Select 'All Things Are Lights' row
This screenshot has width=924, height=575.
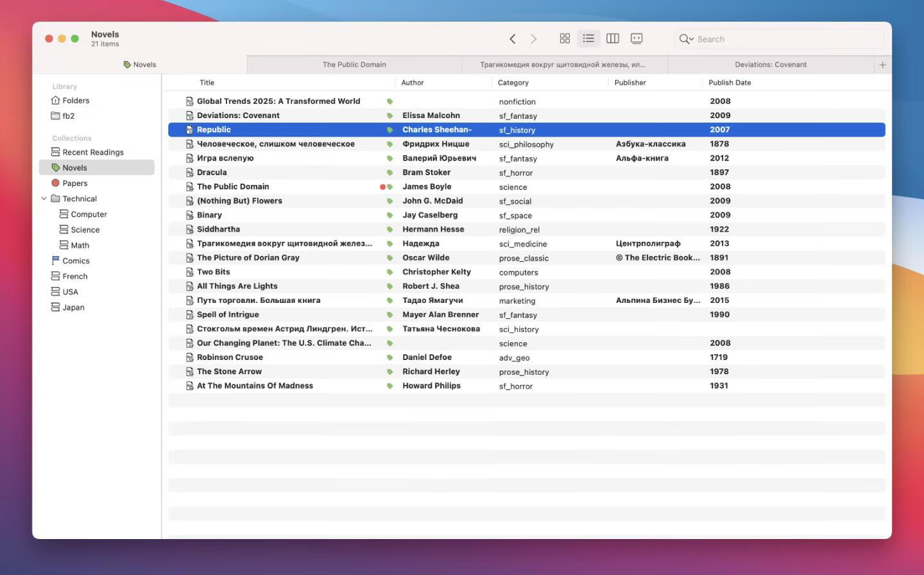click(x=526, y=286)
